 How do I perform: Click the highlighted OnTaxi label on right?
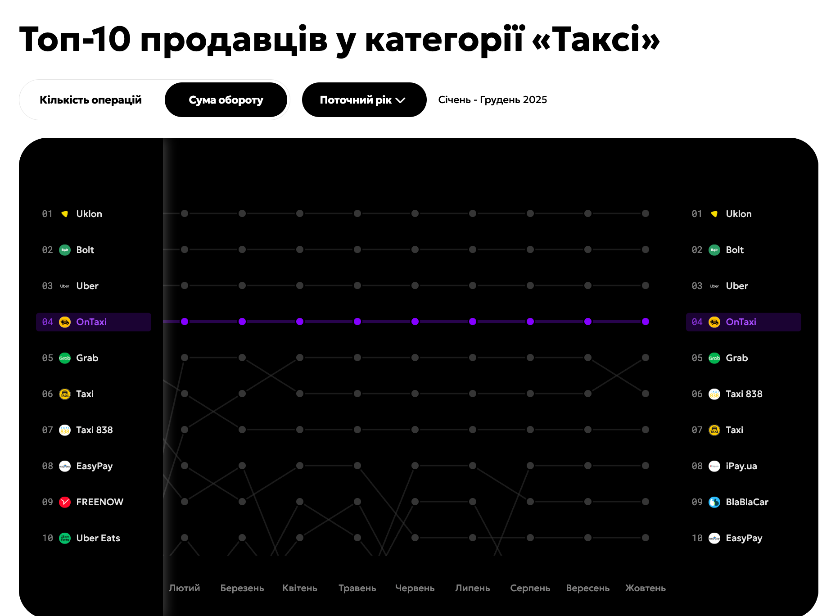tap(741, 322)
